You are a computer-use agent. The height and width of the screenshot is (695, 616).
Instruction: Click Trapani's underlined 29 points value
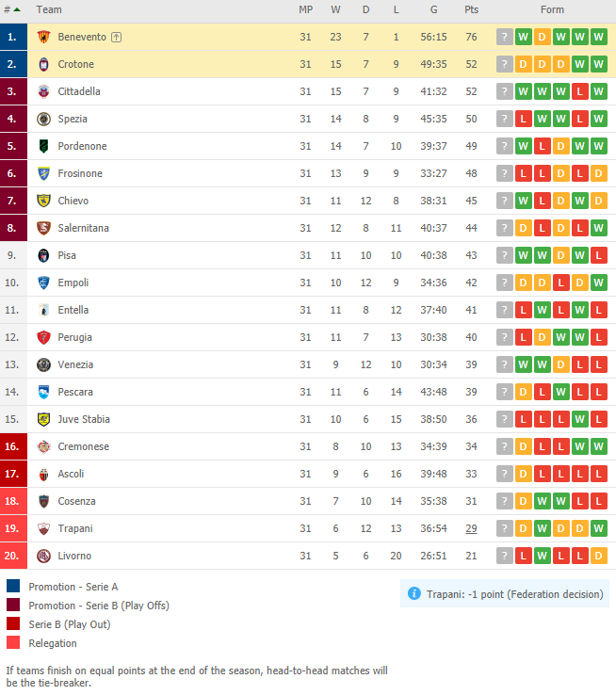[x=471, y=528]
